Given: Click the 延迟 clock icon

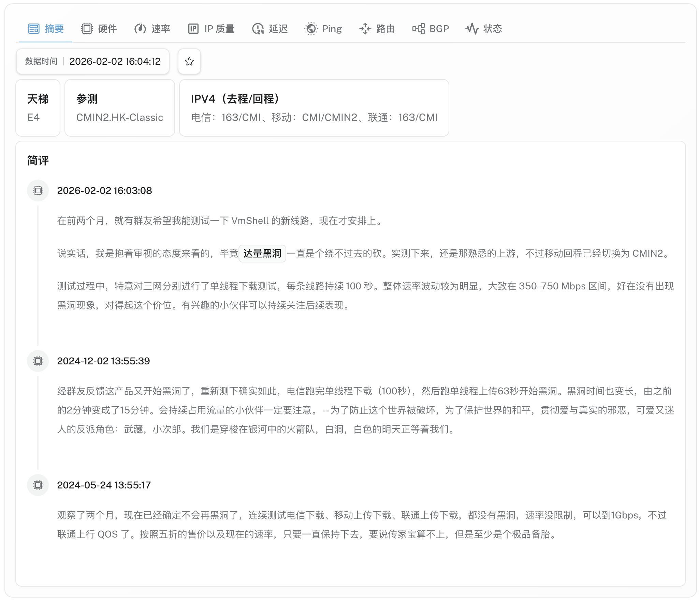Looking at the screenshot, I should click(x=258, y=29).
